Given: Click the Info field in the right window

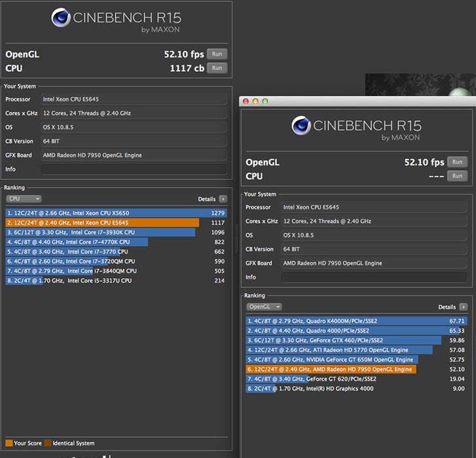Looking at the screenshot, I should (375, 277).
